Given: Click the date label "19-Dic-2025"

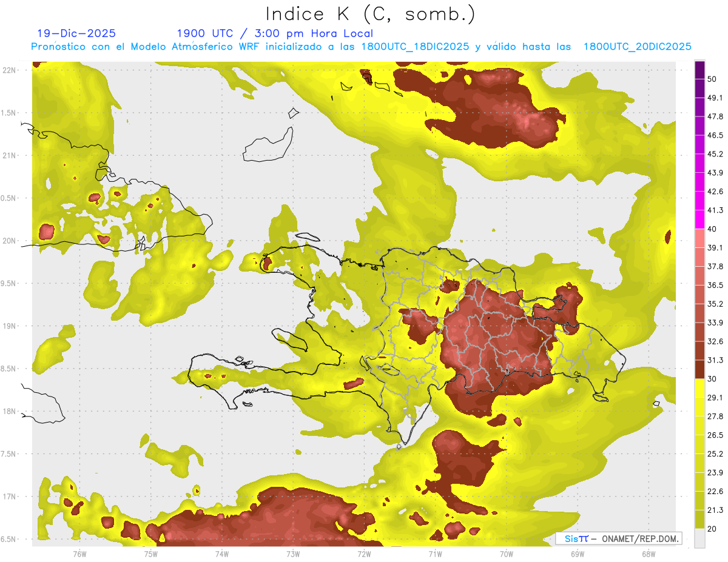Looking at the screenshot, I should [76, 33].
